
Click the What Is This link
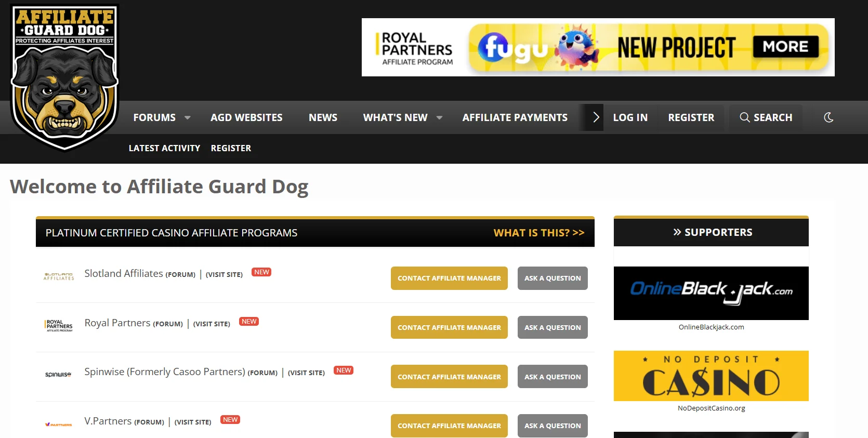pyautogui.click(x=539, y=233)
